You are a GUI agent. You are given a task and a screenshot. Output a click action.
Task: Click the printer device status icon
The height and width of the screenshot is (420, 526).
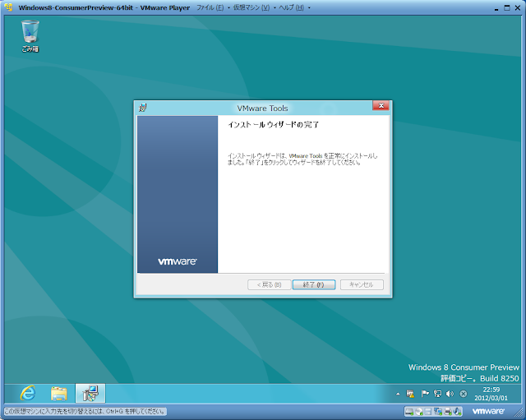coord(448,411)
